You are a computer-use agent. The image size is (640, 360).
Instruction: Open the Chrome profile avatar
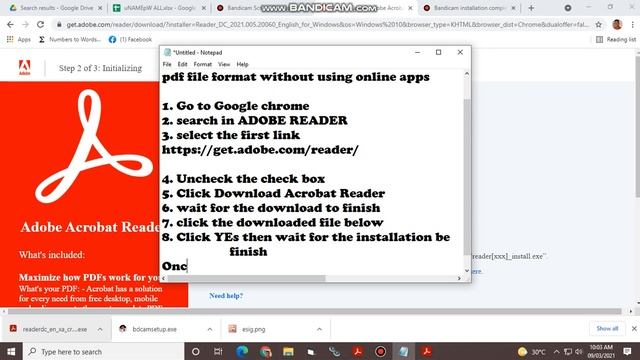617,24
